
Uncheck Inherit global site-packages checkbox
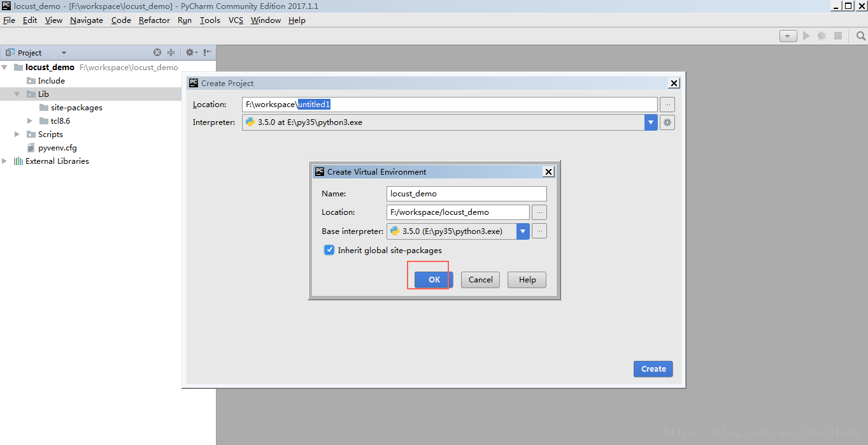coord(329,250)
